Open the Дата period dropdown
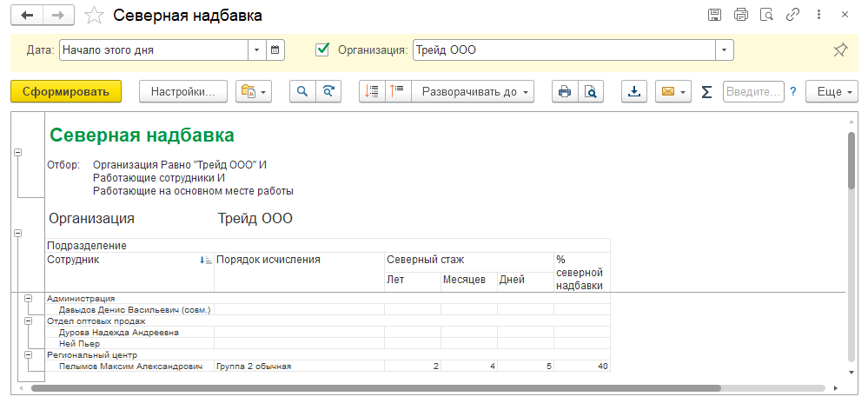Screen dimensions: 868x403 pos(256,50)
